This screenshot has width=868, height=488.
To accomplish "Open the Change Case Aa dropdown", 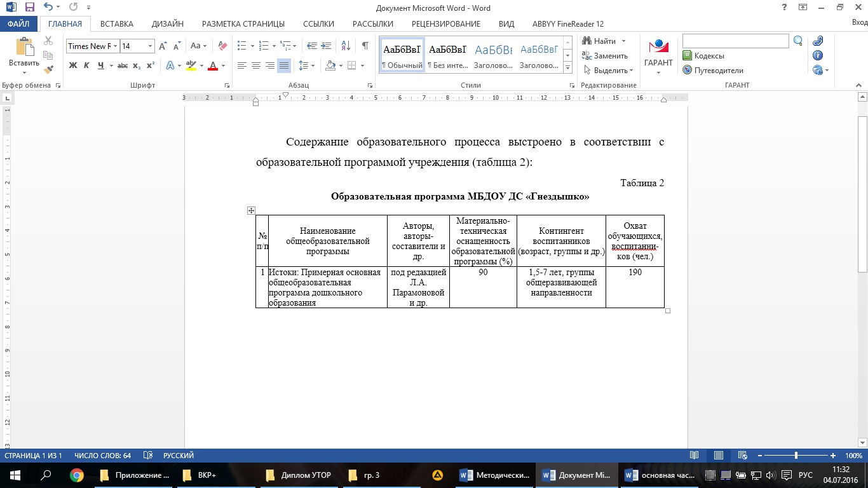I will [199, 46].
